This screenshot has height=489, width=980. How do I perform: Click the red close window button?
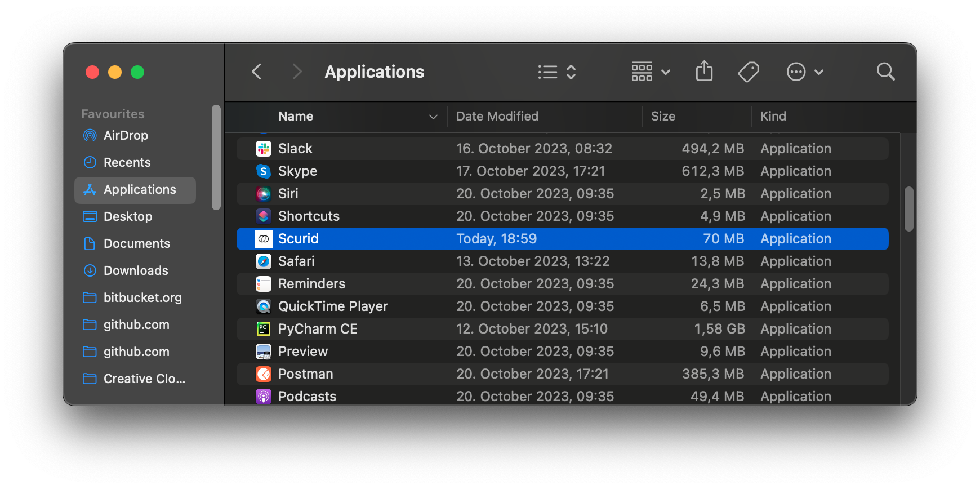point(92,72)
